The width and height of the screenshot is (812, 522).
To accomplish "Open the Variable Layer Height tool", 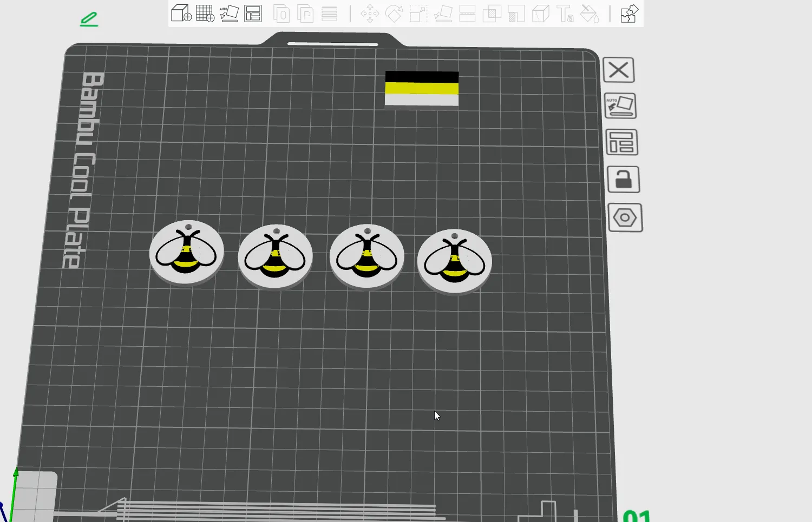I will coord(329,13).
